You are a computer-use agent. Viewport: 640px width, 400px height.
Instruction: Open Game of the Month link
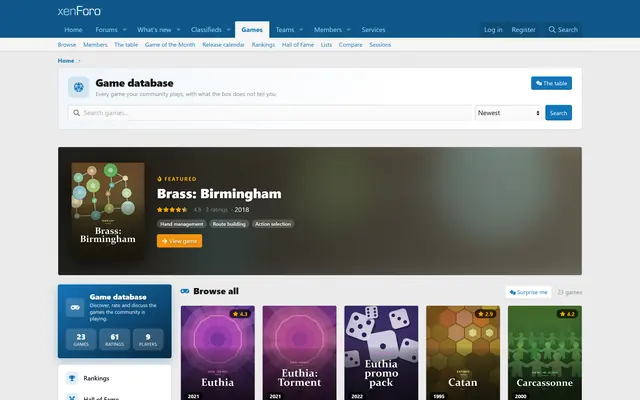tap(170, 45)
